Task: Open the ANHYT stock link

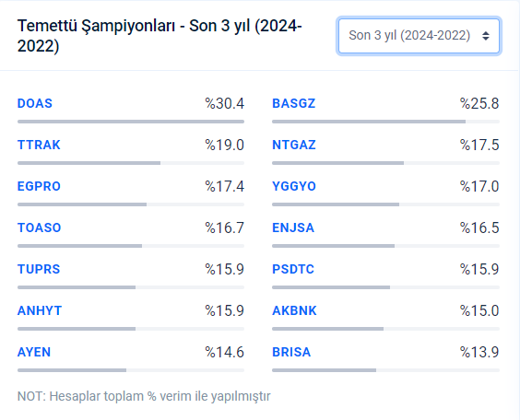Action: (x=40, y=310)
